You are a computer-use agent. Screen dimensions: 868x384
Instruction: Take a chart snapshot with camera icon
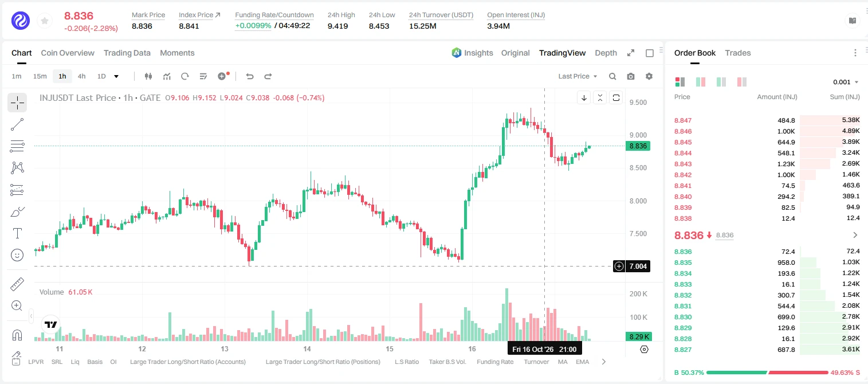(x=631, y=76)
